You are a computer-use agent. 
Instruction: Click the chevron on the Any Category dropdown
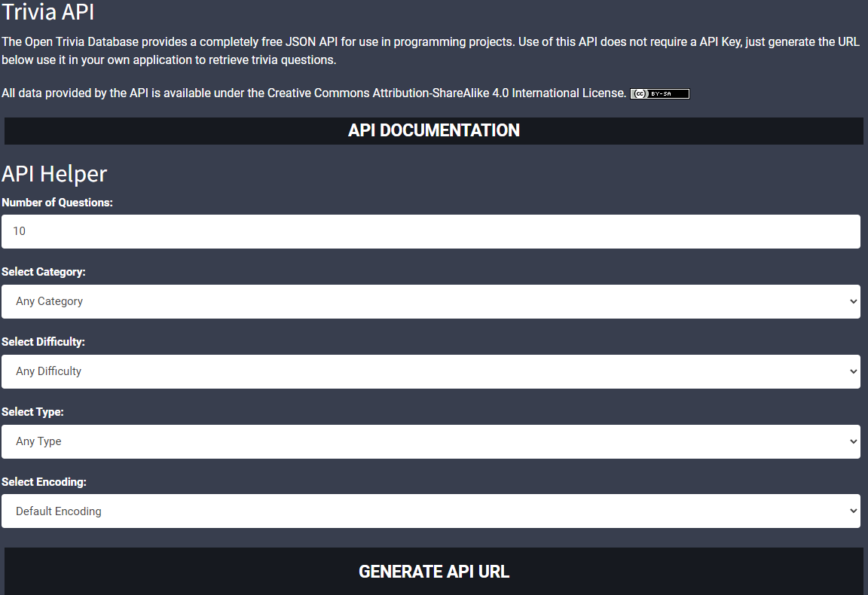point(854,301)
